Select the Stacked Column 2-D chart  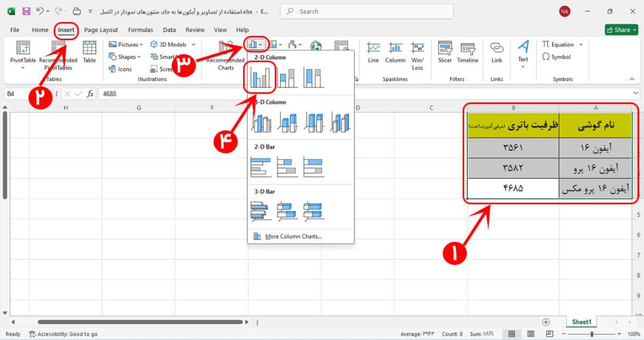coord(287,77)
